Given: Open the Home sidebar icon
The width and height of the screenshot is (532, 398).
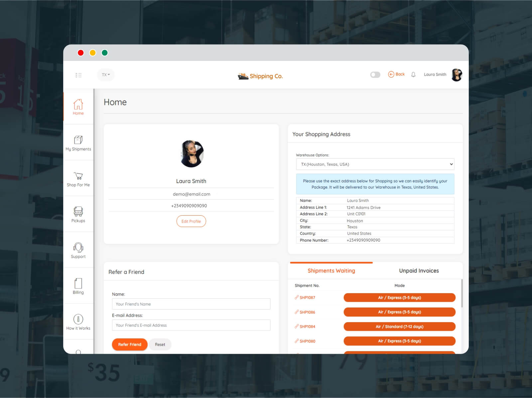Looking at the screenshot, I should tap(78, 104).
